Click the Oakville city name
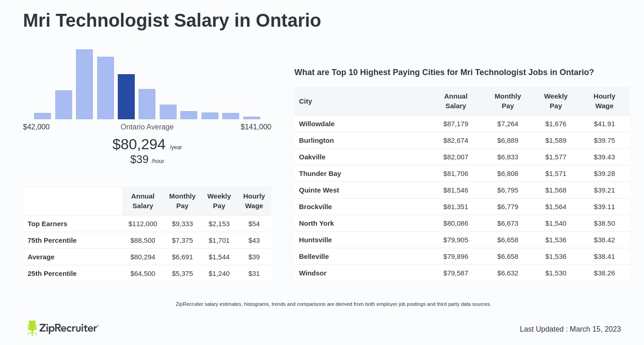Screen dimensions: 644x345 [x=312, y=157]
